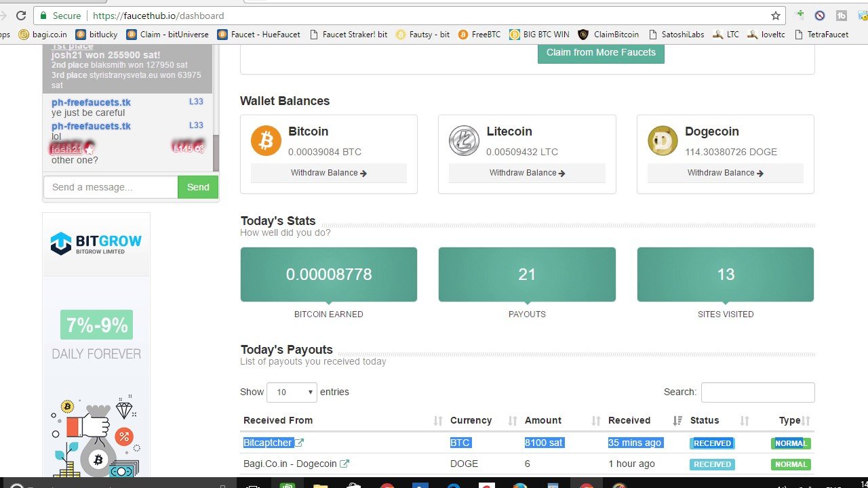Select the Dogecoin balance '114.30380726 DOGE'
The height and width of the screenshot is (488, 868).
point(731,152)
